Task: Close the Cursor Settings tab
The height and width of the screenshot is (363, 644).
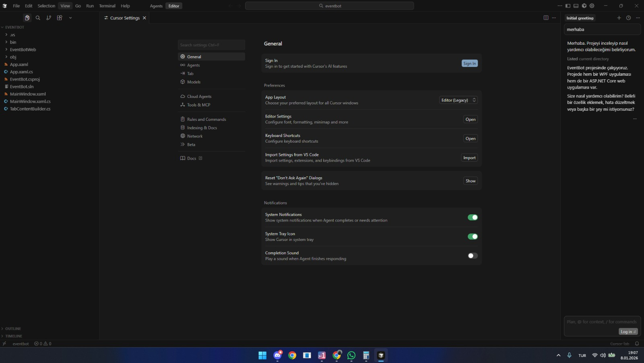Action: point(144,18)
